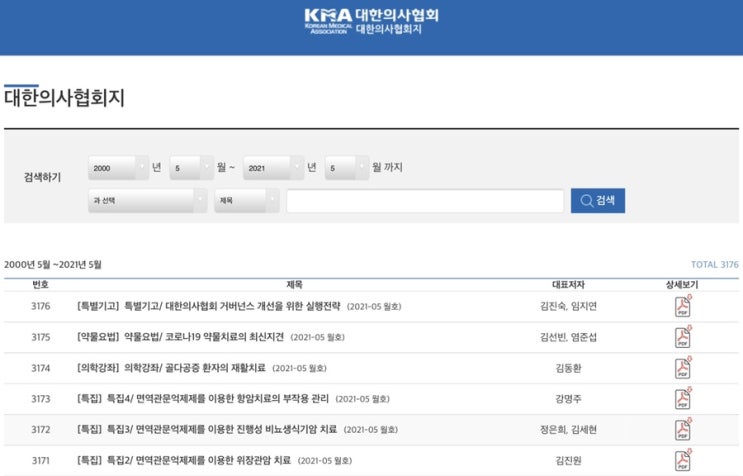Click row number 3176

pyautogui.click(x=41, y=306)
